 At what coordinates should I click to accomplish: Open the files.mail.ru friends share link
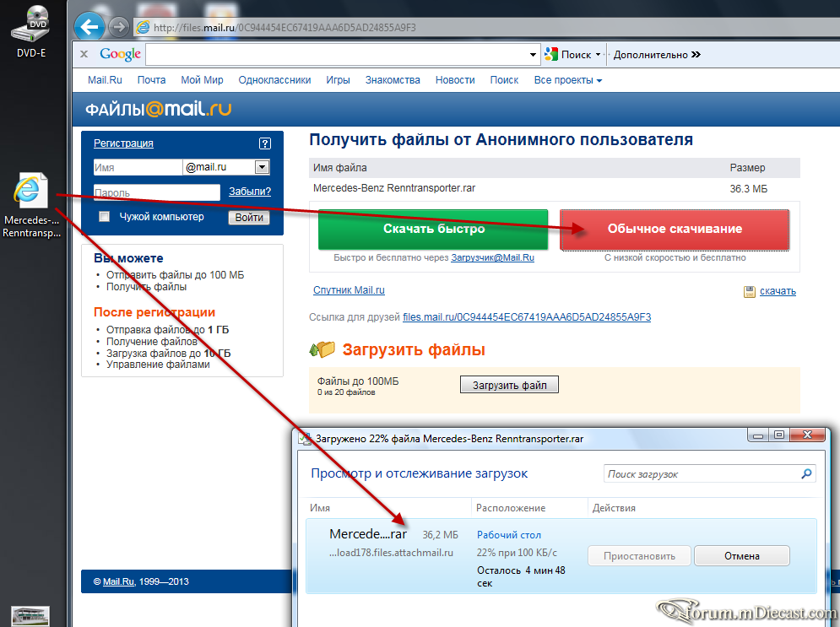[x=527, y=317]
